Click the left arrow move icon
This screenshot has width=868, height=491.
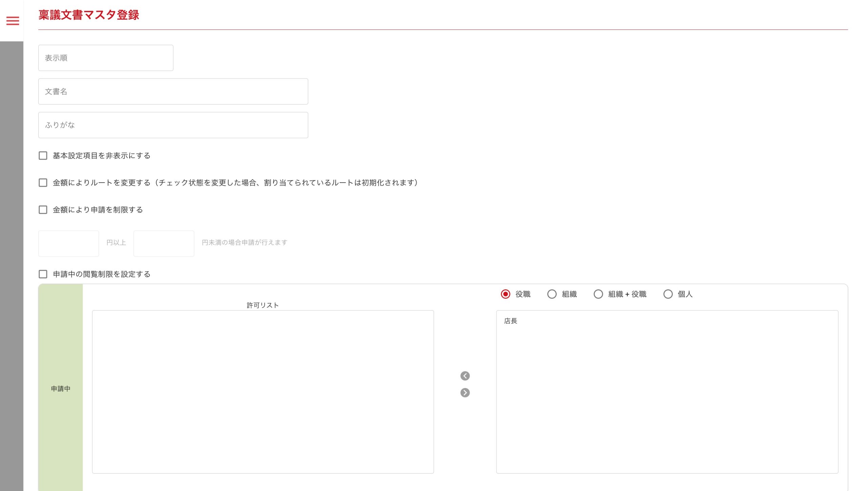tap(465, 376)
